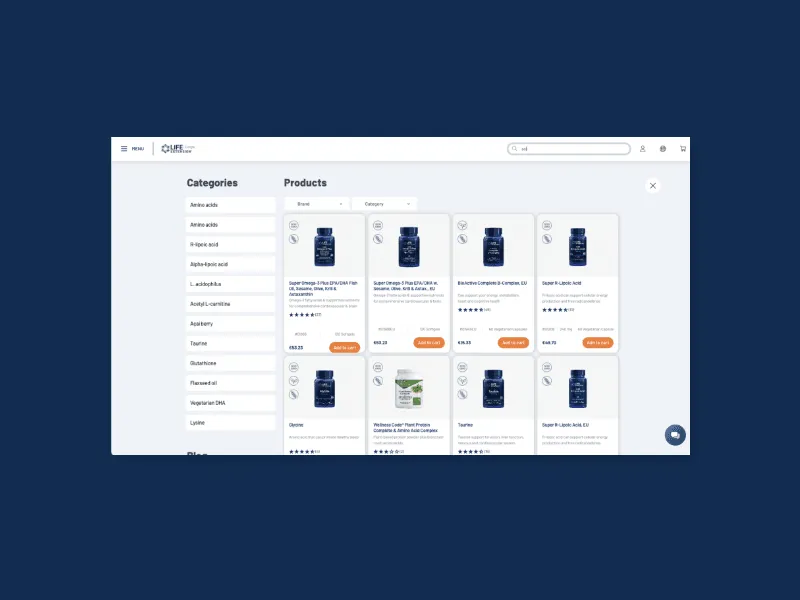Click vegetarian leaf badge on Taurine card
The width and height of the screenshot is (800, 600).
[462, 381]
